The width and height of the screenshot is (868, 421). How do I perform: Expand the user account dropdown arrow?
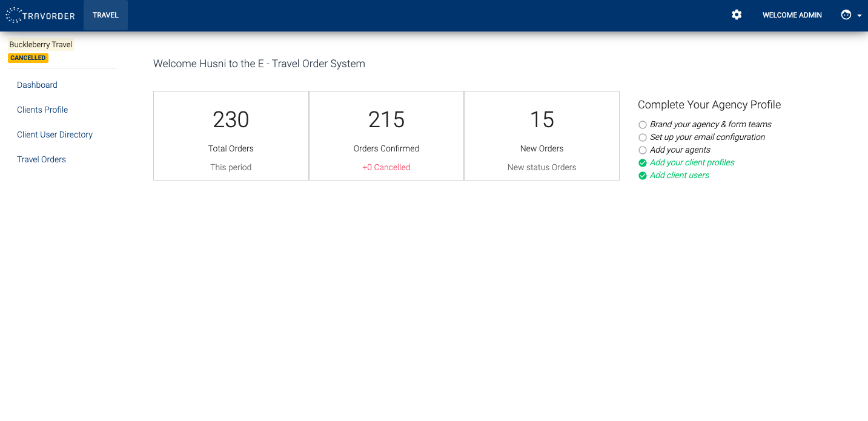860,16
